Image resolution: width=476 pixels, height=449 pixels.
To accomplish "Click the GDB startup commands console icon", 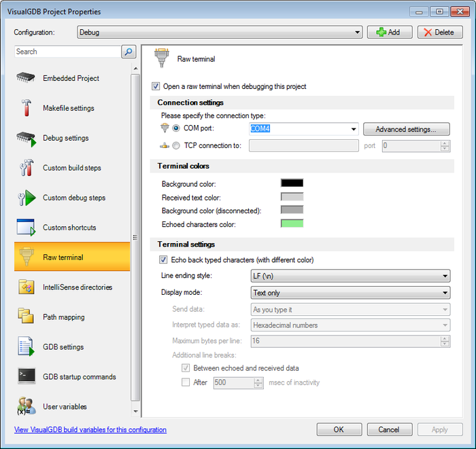I will click(x=27, y=376).
